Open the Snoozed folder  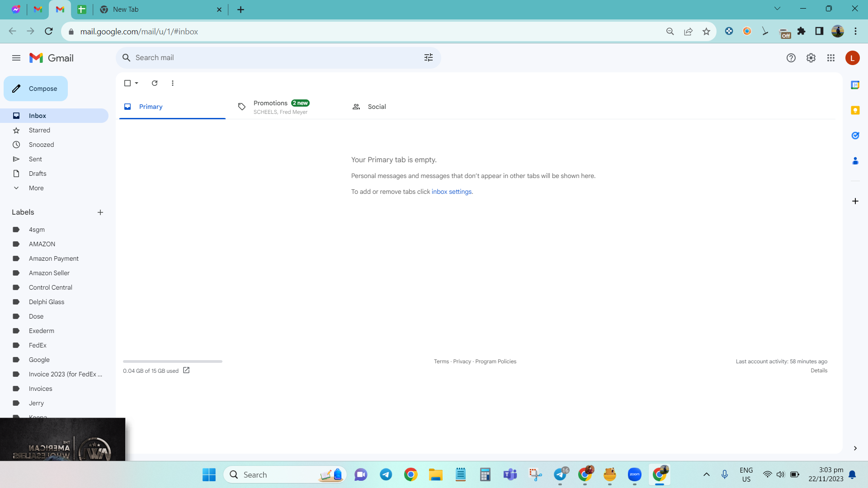coord(54,145)
